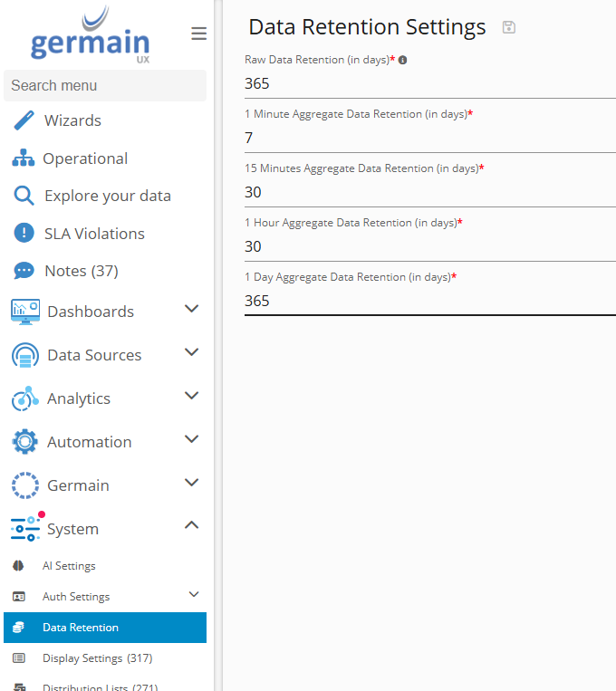The width and height of the screenshot is (616, 691).
Task: Expand the Auth Settings submenu chevron
Action: 193,595
